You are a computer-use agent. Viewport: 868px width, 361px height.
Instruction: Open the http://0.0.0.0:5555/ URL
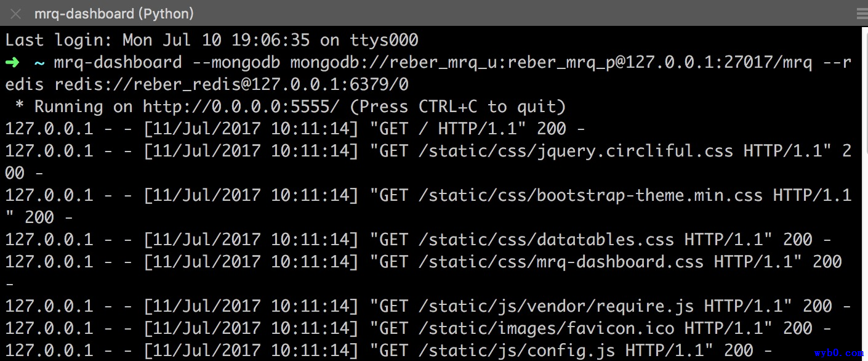click(241, 107)
